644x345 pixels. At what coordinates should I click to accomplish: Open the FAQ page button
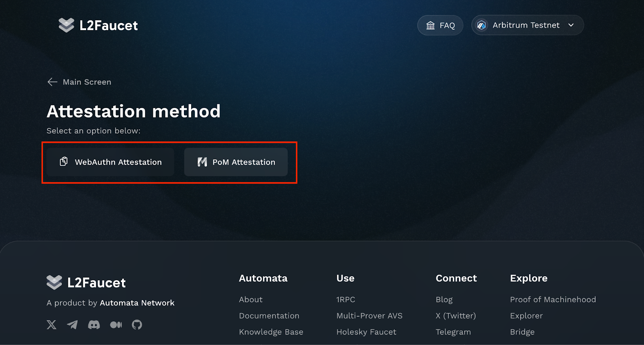pos(440,25)
